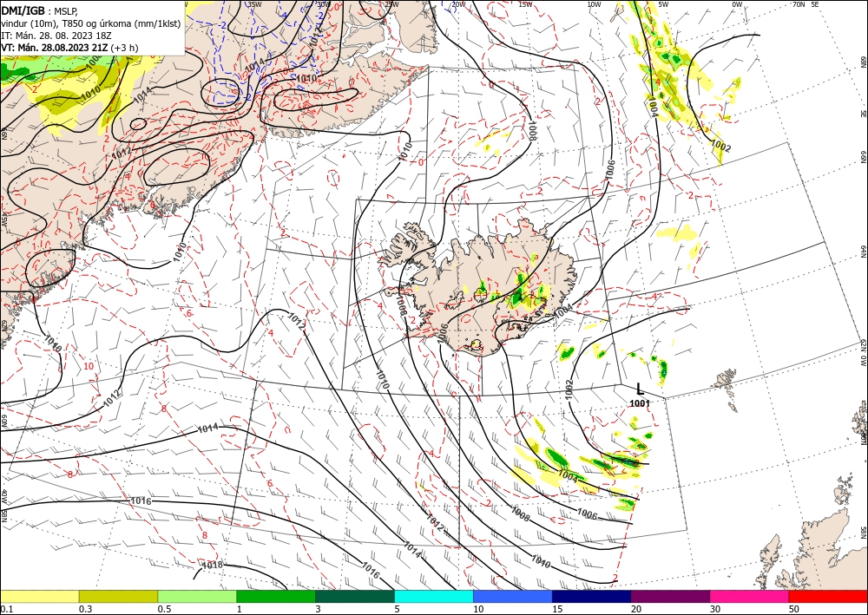Select the 'vindur (10m), T850 og úrkoma' description line
Viewport: 868px width, 615px height.
tap(91, 23)
